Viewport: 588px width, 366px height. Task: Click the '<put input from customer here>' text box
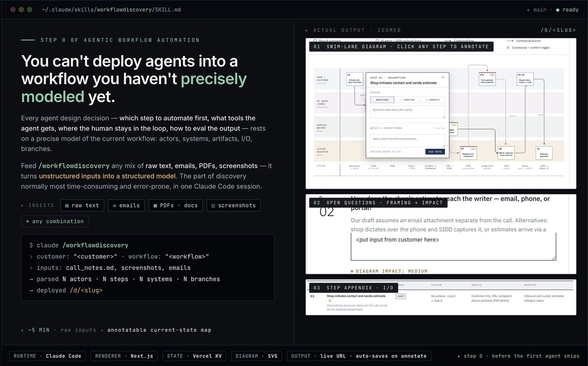pyautogui.click(x=453, y=246)
